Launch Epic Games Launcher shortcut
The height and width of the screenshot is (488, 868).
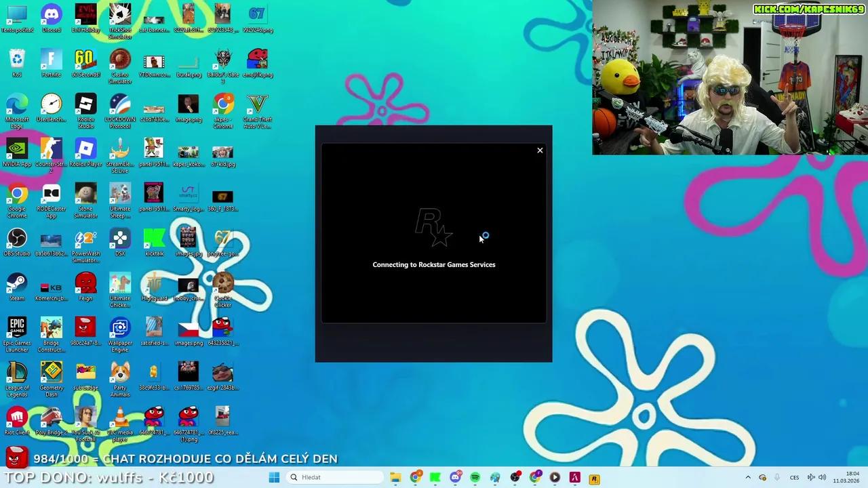[17, 335]
